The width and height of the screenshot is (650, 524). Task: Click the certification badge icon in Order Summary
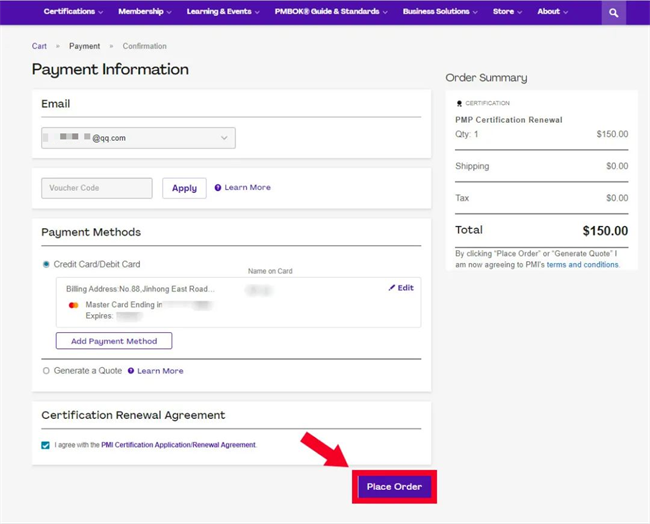click(459, 103)
